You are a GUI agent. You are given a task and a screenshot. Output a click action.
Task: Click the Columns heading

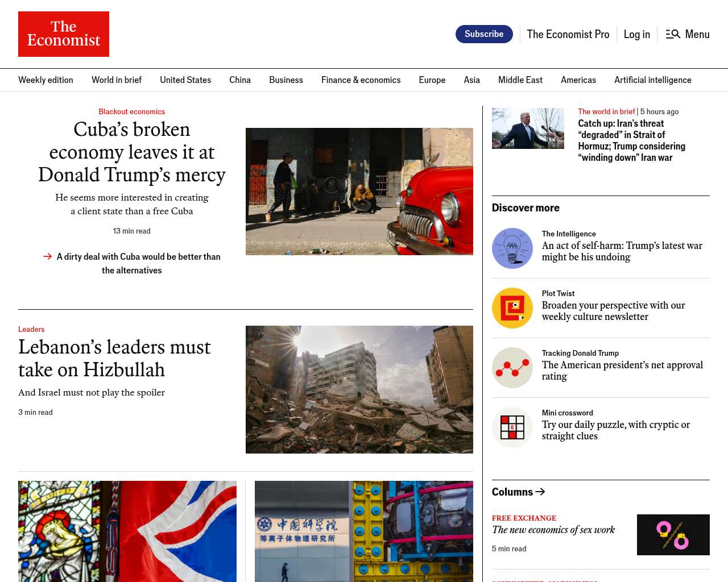(512, 492)
